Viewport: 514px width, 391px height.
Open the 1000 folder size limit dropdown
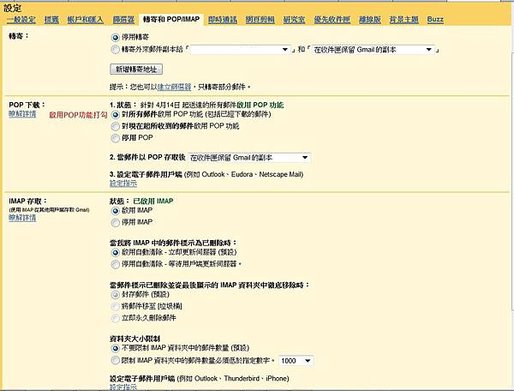click(x=296, y=361)
